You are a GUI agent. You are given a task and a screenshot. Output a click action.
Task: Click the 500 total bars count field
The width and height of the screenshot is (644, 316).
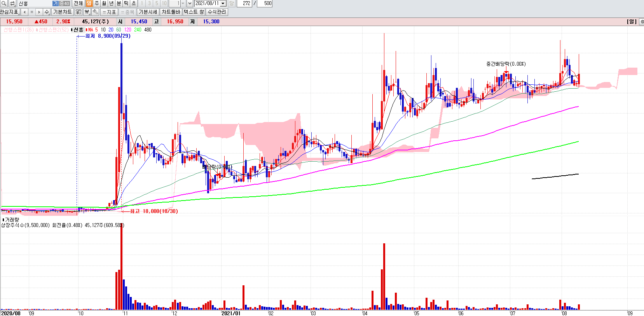pyautogui.click(x=265, y=3)
